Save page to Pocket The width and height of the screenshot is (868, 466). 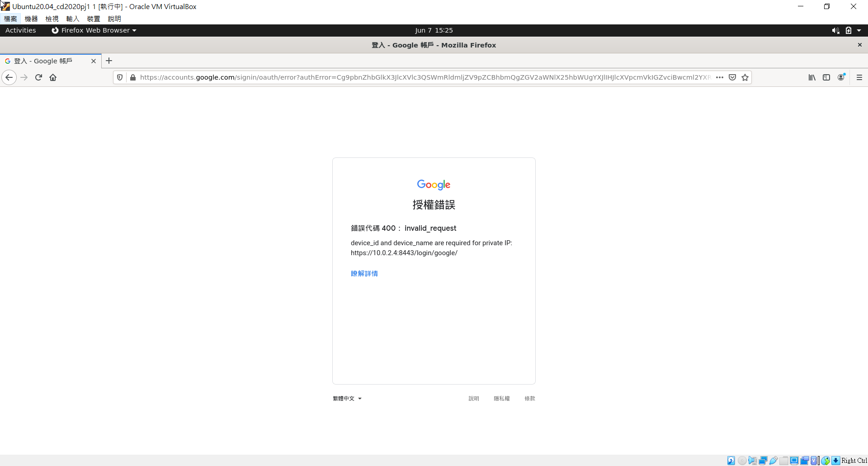pos(732,77)
